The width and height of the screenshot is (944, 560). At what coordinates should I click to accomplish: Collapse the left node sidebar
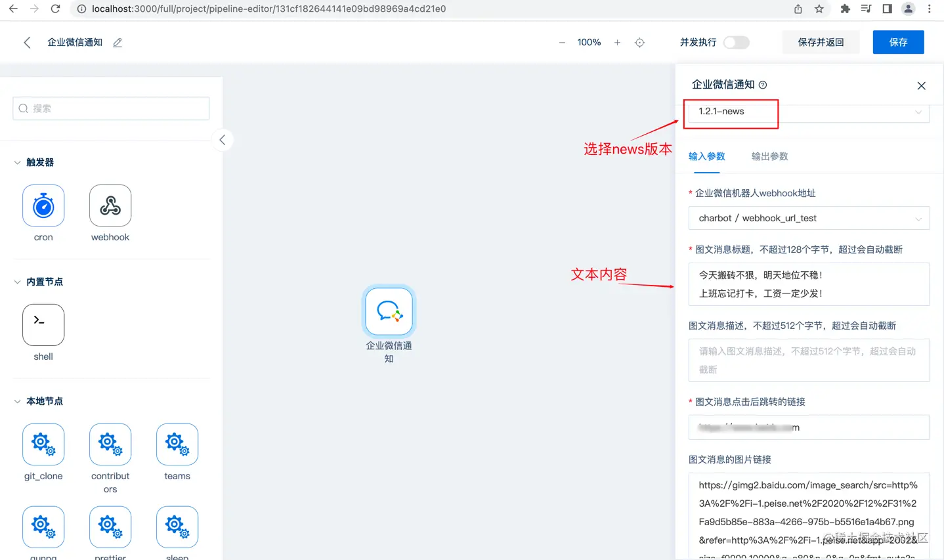[223, 140]
